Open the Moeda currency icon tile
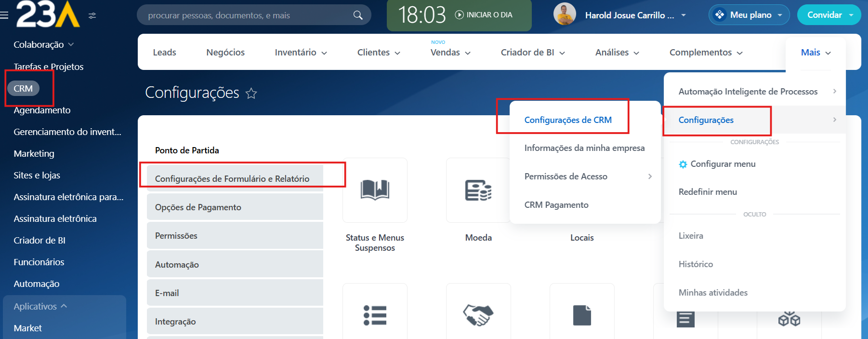This screenshot has height=339, width=868. pyautogui.click(x=478, y=190)
